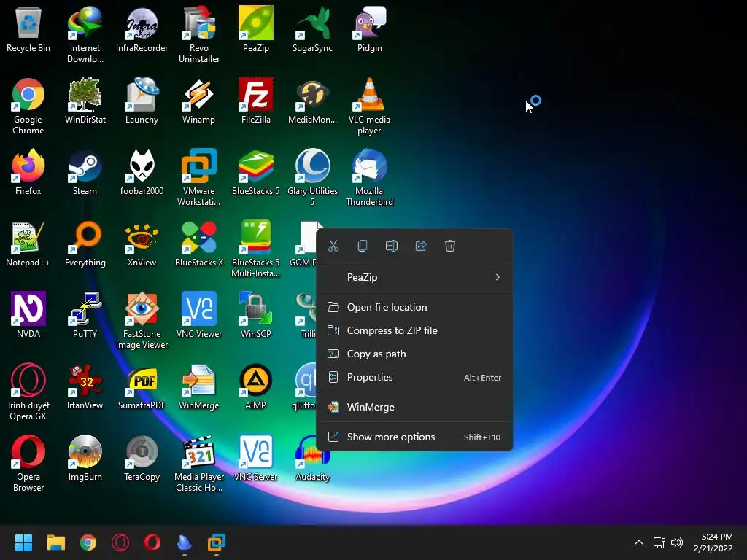Select Internet Download Manager desktop shortcut
Viewport: 747px width, 560px height.
point(85,35)
